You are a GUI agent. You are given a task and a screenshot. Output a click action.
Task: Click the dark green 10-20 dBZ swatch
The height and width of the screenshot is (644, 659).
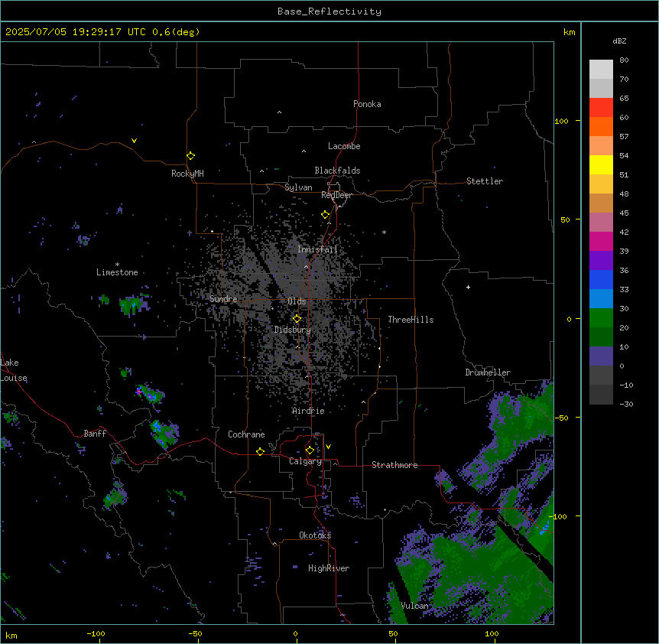pos(601,337)
